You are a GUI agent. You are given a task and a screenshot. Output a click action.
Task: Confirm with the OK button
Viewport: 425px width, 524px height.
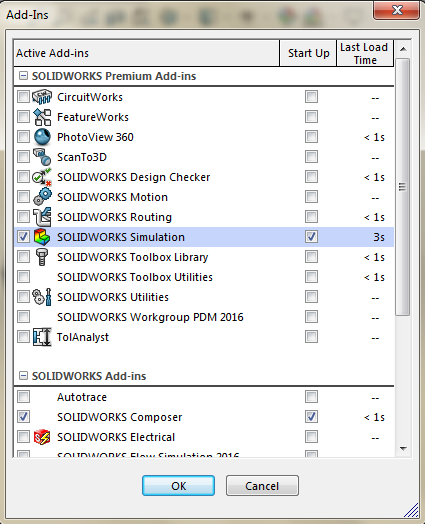[x=178, y=486]
